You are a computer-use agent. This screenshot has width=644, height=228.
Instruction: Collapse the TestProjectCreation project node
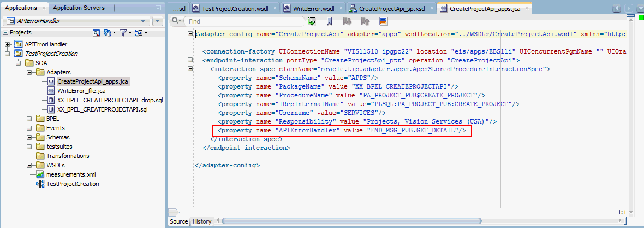[8, 54]
